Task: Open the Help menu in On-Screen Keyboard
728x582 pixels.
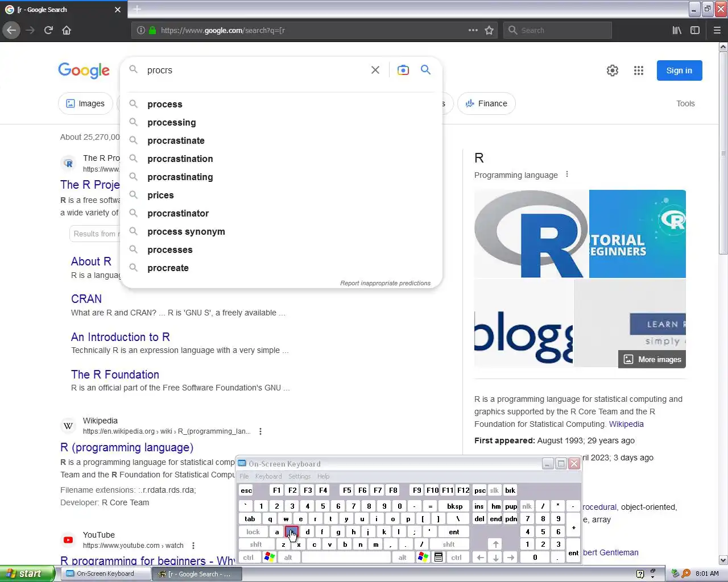Action: (x=323, y=476)
